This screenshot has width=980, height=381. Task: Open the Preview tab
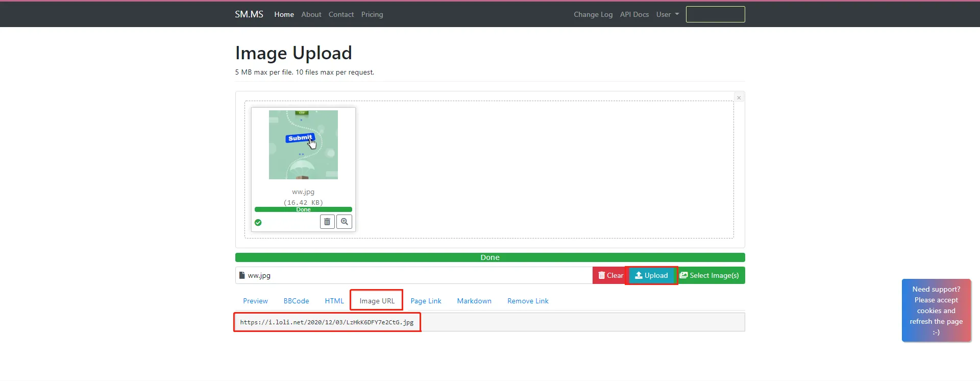(x=255, y=301)
